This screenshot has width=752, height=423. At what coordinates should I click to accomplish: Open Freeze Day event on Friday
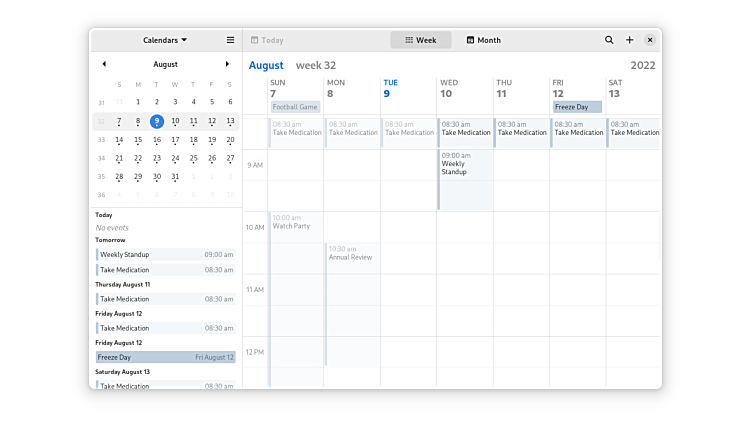(577, 107)
